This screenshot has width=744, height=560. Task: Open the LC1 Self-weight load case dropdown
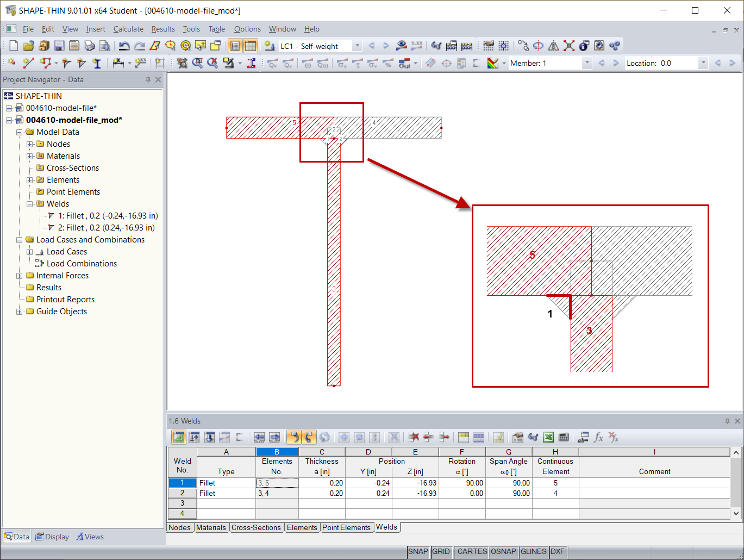pyautogui.click(x=357, y=46)
